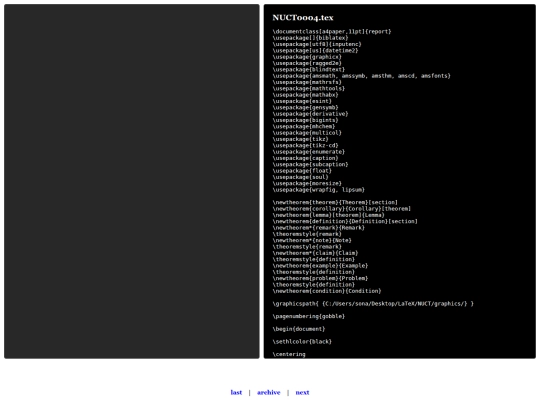Click the \usepackage{bigints} line

[305, 120]
